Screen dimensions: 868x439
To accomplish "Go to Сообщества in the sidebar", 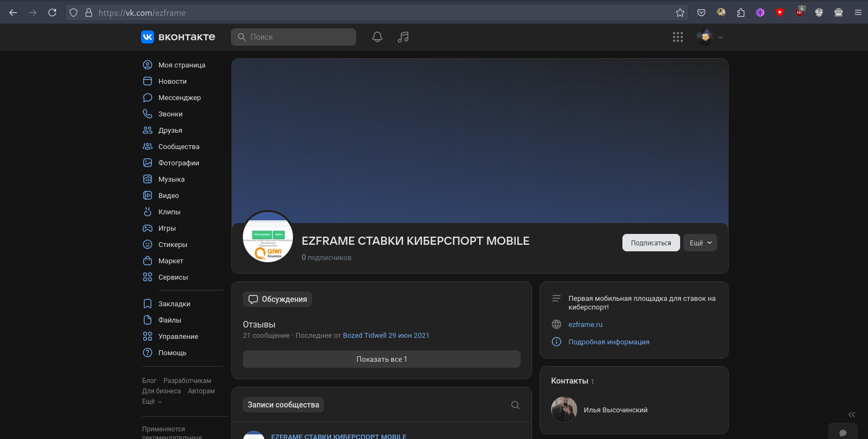I will (179, 147).
